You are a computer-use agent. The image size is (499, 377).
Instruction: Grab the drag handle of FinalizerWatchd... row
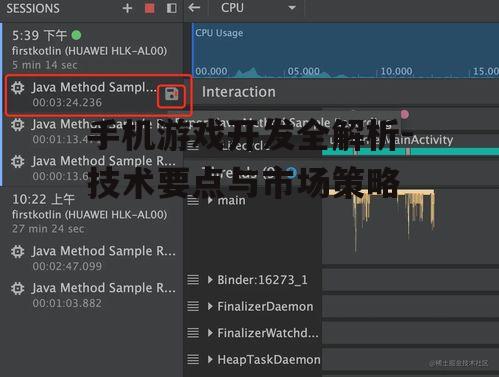point(193,333)
